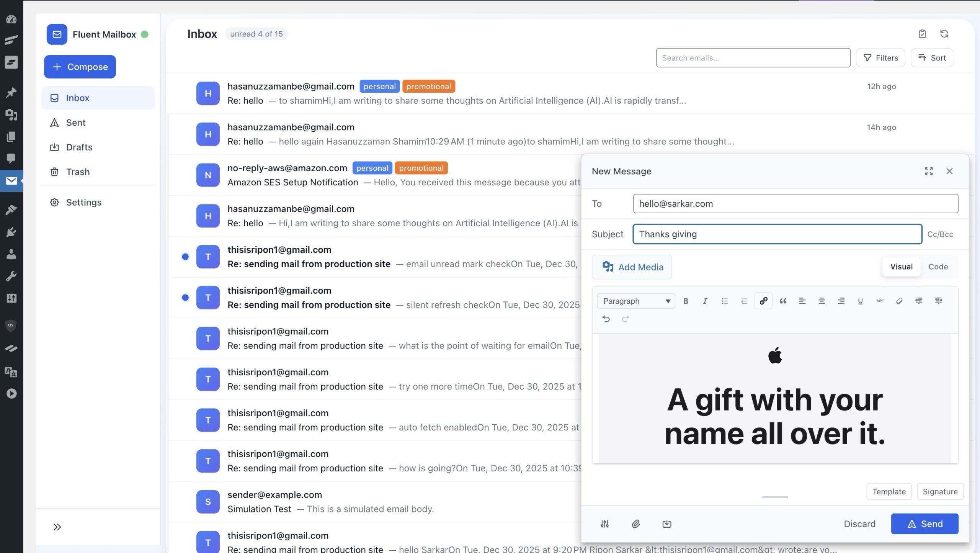Screen dimensions: 980x553
Task: Refresh the inbox with the sync icon
Action: click(x=944, y=34)
